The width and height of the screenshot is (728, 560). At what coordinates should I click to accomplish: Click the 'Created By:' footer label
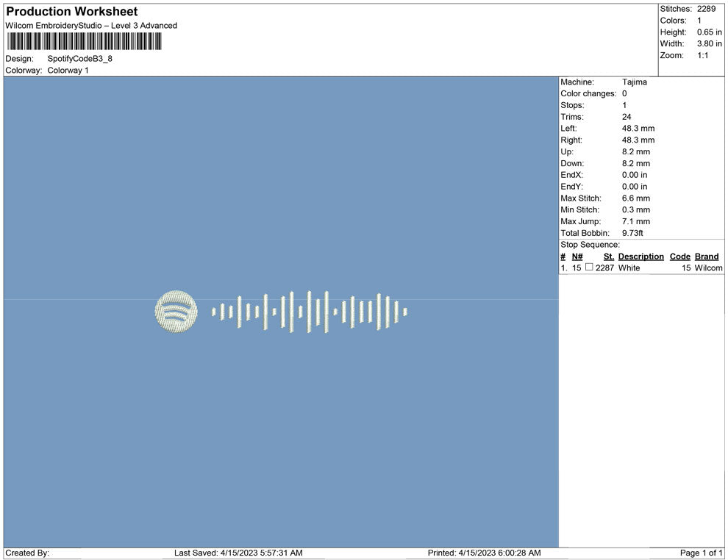[27, 553]
